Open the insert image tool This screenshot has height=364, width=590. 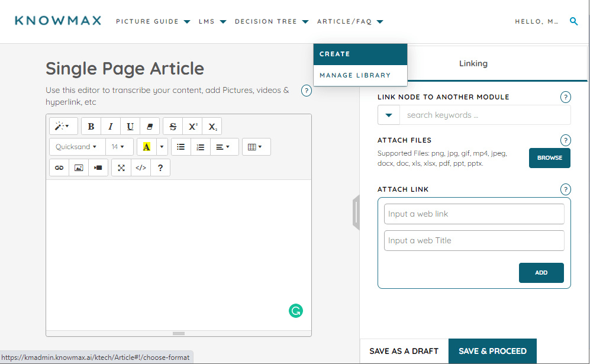click(78, 167)
